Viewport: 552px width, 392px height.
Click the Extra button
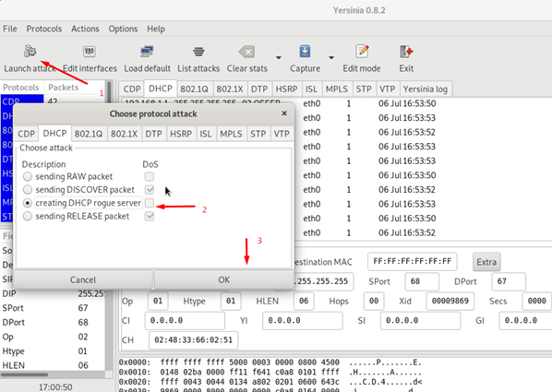(x=486, y=262)
